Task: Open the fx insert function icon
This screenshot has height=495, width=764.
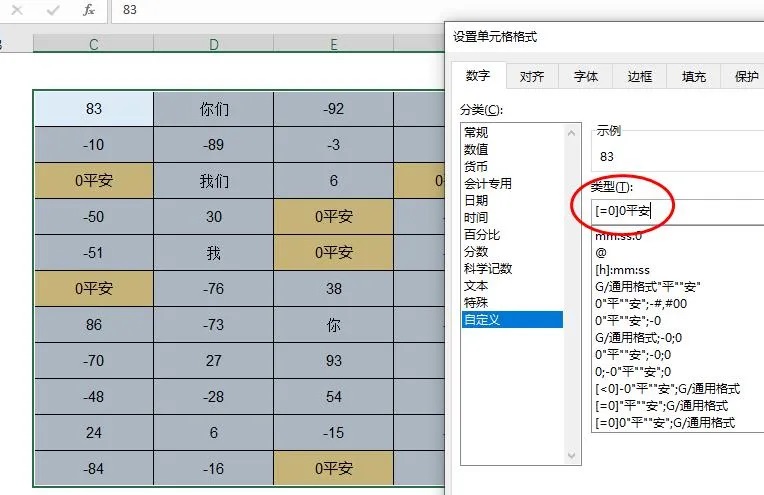Action: point(89,10)
